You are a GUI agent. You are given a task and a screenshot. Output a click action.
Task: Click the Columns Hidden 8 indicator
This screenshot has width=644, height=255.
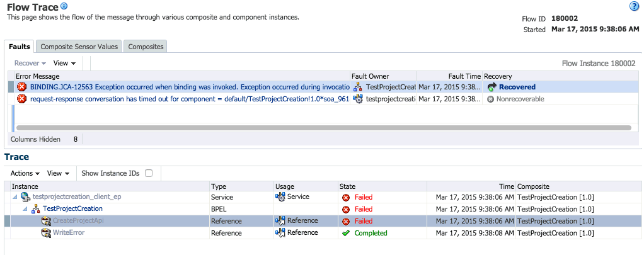[x=44, y=139]
